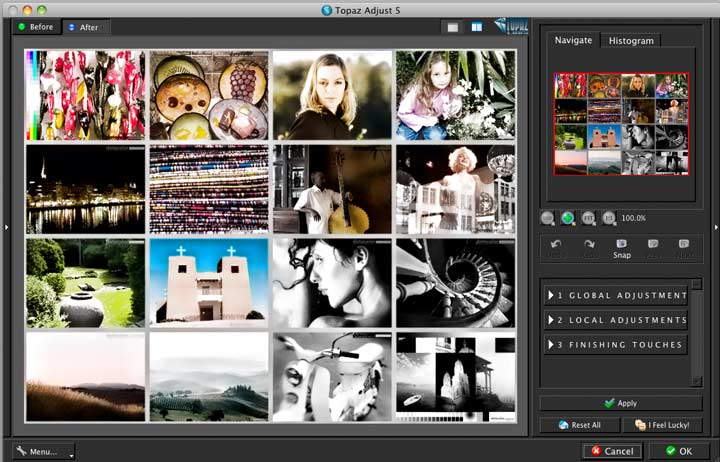
Task: Click the green zoom in button
Action: tap(568, 218)
